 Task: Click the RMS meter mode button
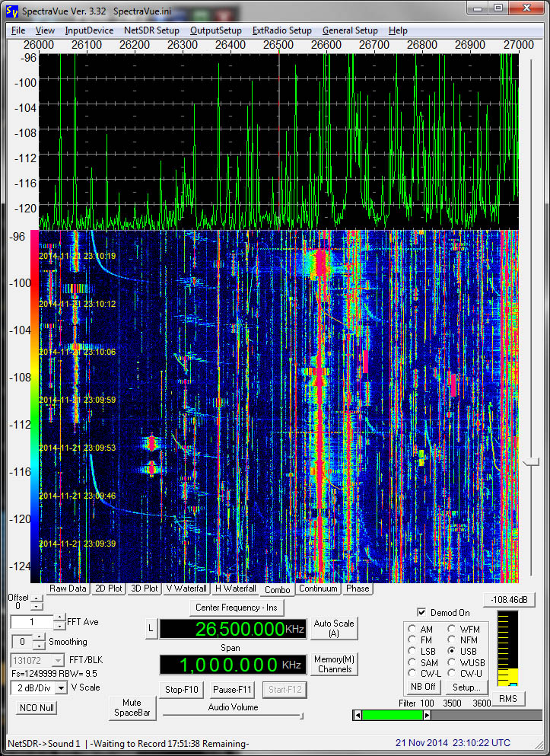507,699
